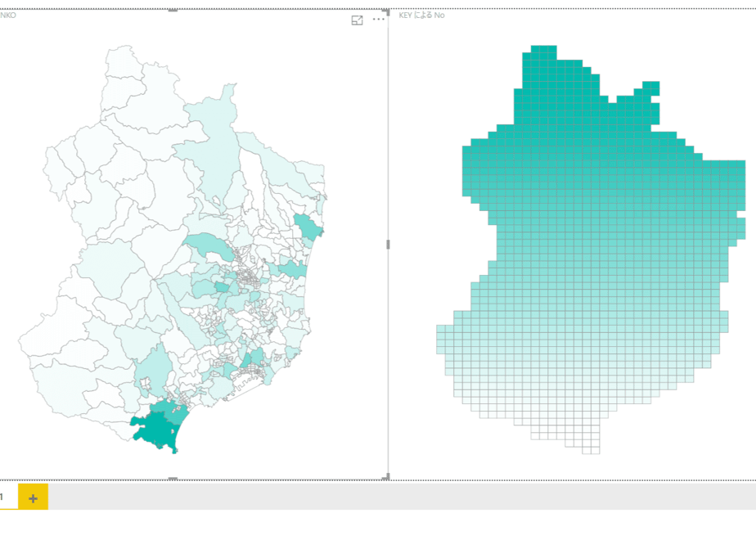Open focus mode for the left map
756x540 pixels.
[x=357, y=20]
